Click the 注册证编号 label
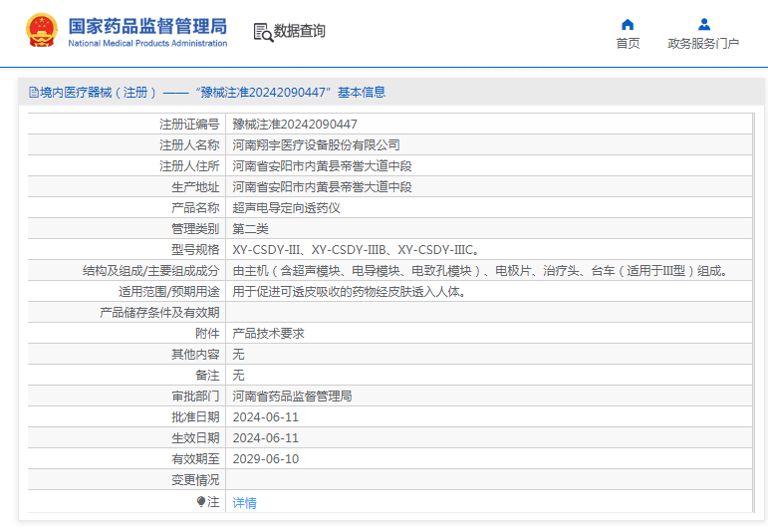This screenshot has height=532, width=768. [x=189, y=125]
